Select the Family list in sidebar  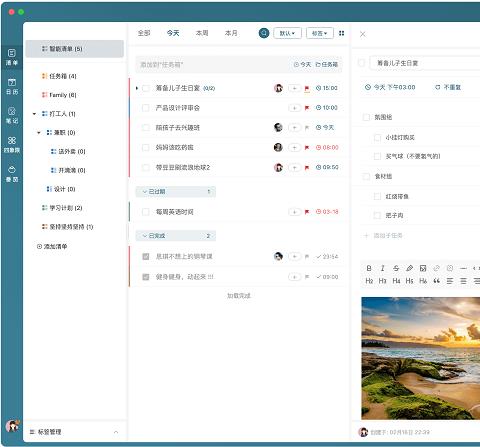tap(59, 95)
